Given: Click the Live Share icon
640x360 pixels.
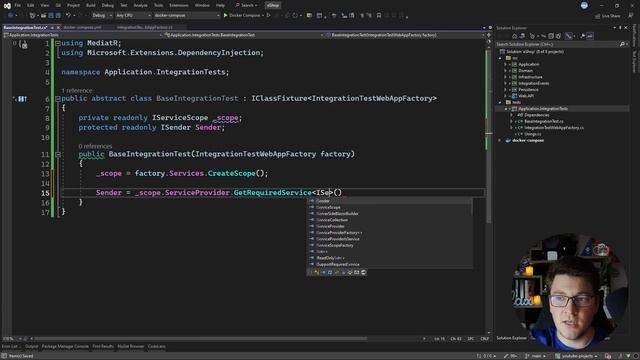Looking at the screenshot, I should point(598,16).
